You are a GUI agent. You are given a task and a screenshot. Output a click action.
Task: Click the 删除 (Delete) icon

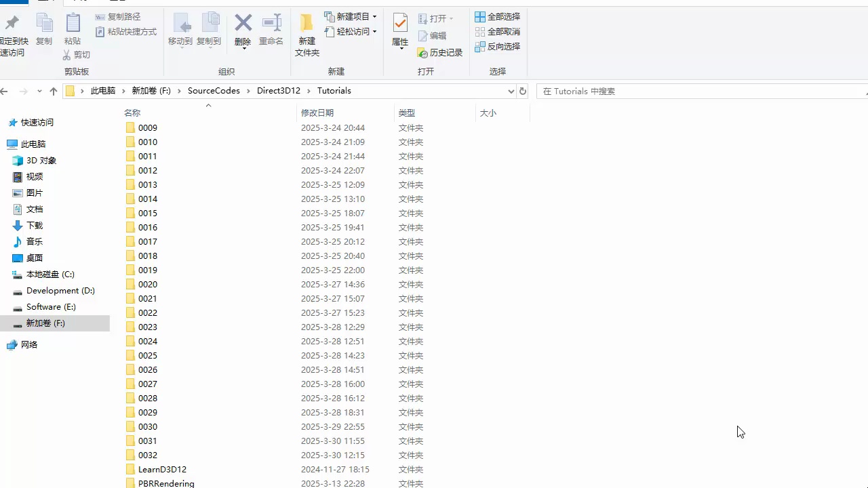(x=242, y=30)
